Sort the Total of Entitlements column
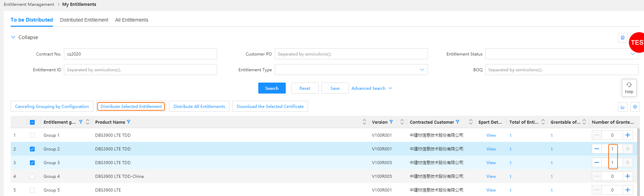This screenshot has height=196, width=644. click(543, 122)
